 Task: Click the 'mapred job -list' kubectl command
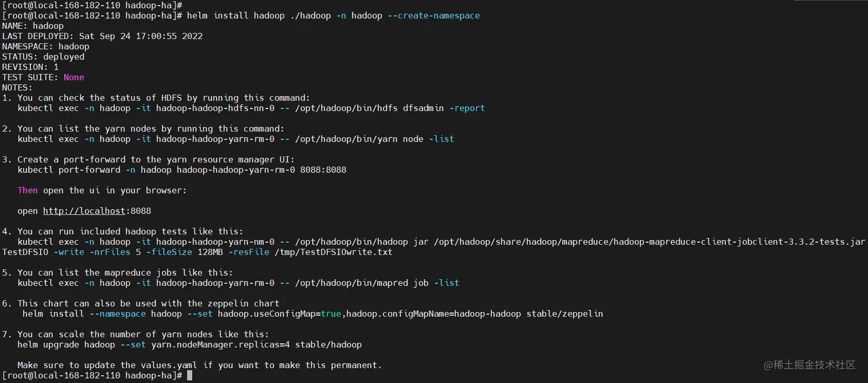[x=238, y=283]
